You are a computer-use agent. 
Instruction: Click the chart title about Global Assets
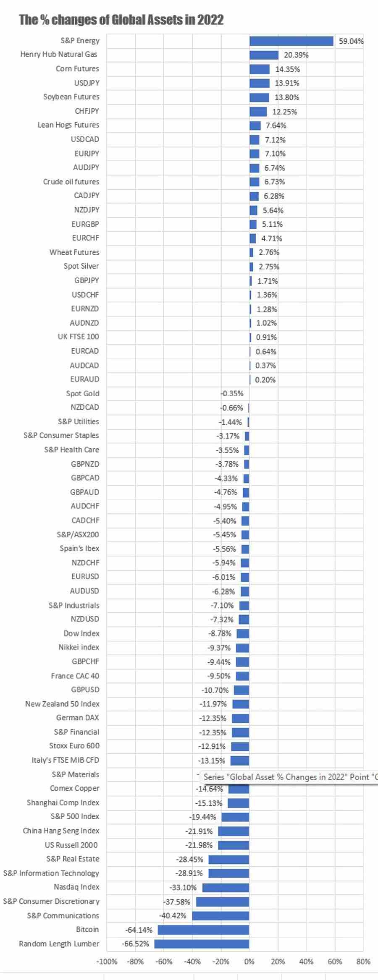click(121, 20)
